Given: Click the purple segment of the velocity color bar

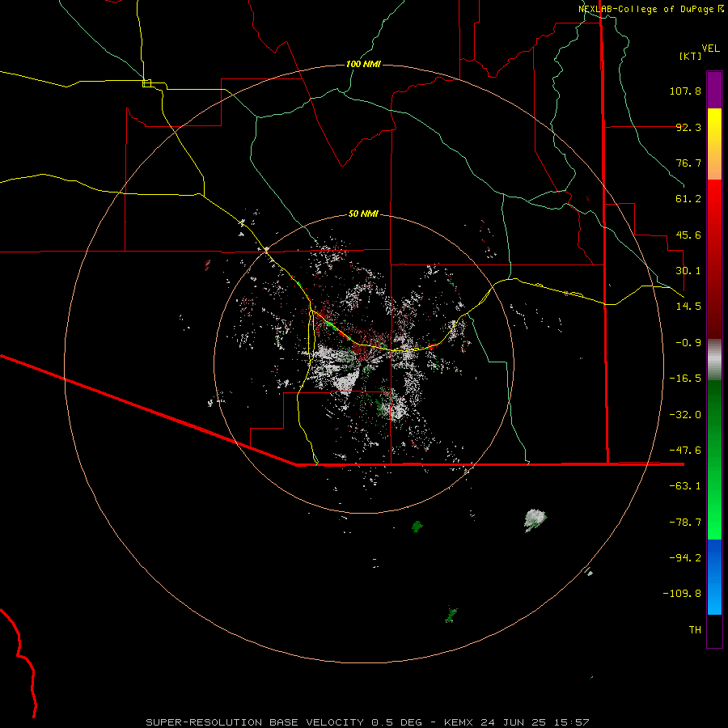Looking at the screenshot, I should [714, 90].
